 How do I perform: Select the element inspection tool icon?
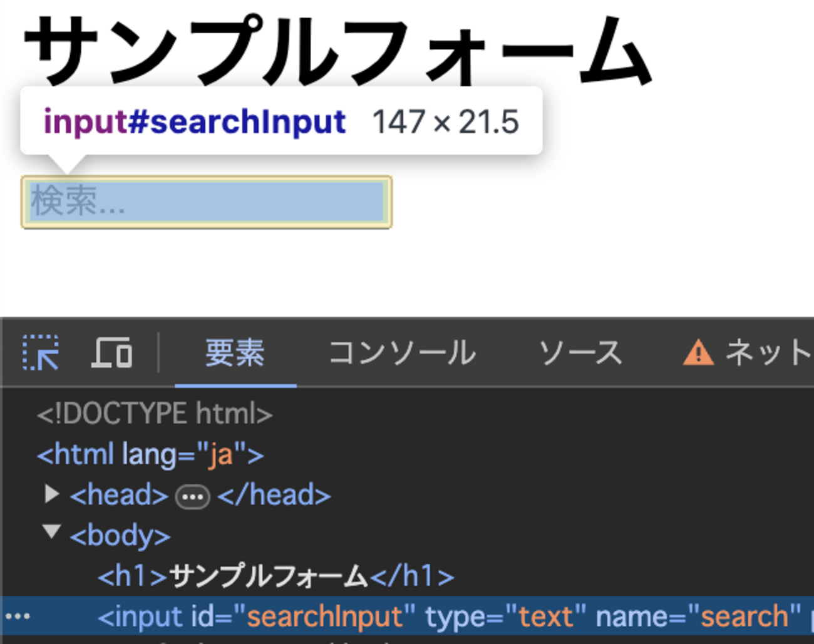(x=39, y=352)
